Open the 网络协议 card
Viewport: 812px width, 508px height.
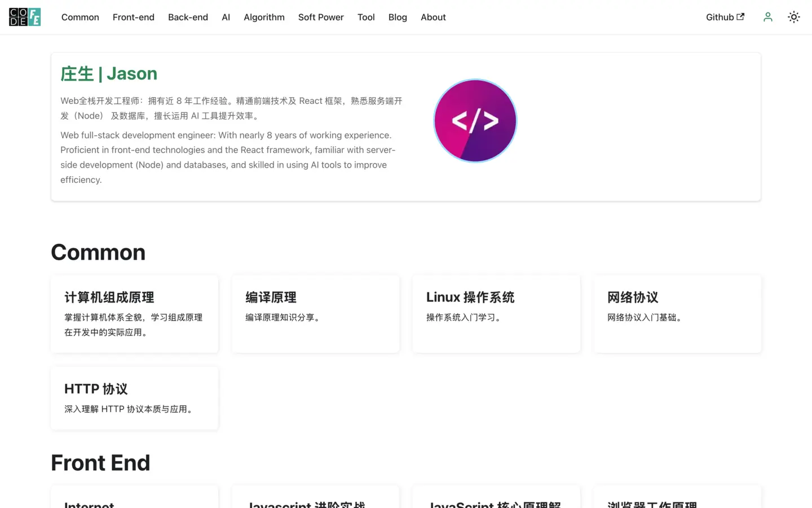coord(677,314)
